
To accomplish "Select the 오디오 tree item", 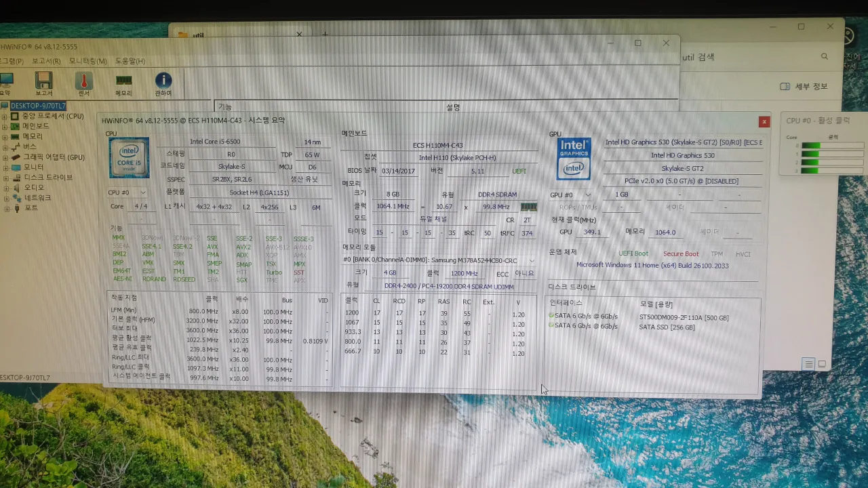I will tap(34, 188).
